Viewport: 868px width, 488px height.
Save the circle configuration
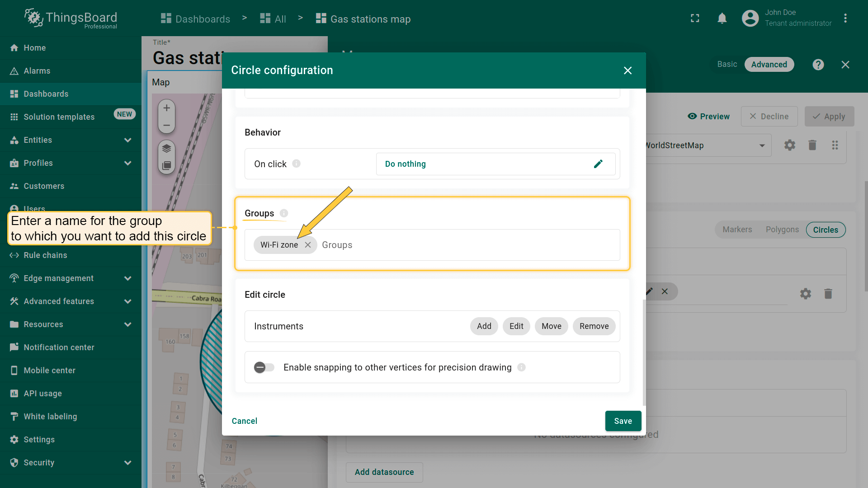623,421
